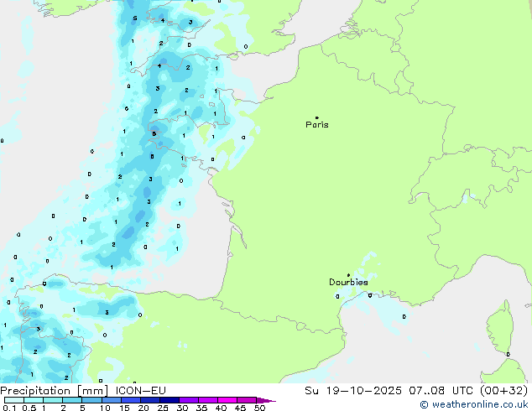Select the 'Precipitation [mm]' title text
The image size is (532, 411).
55,391
